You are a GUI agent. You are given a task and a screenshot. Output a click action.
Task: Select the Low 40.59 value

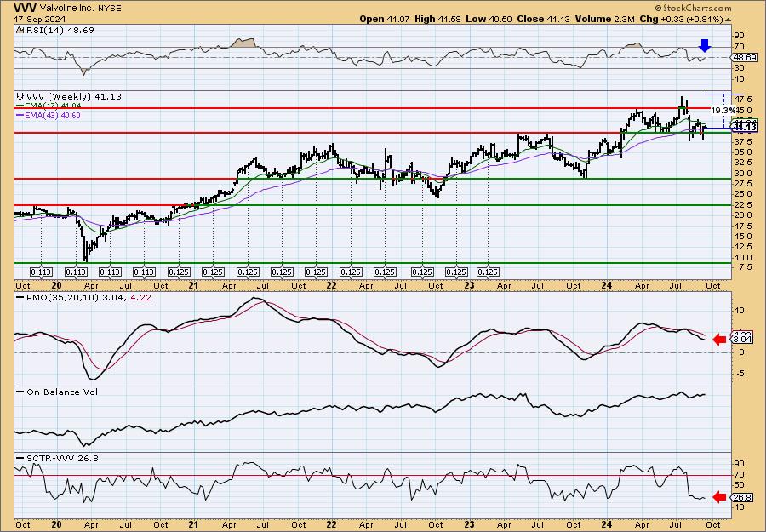click(x=488, y=19)
